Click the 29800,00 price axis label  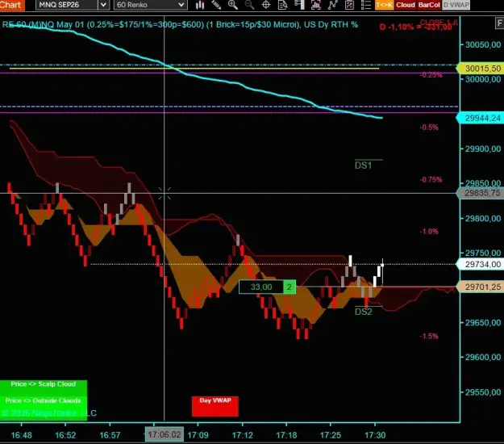(x=483, y=219)
